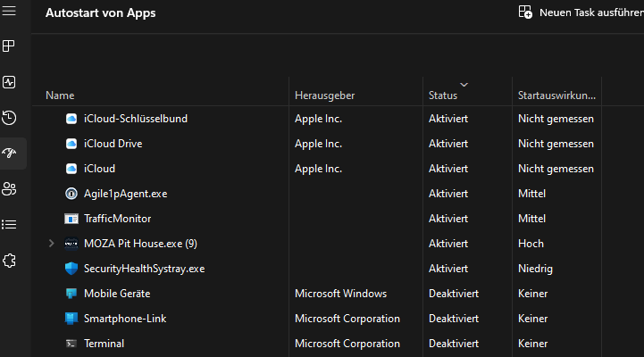The image size is (644, 357).
Task: Click Aktiviert status of TrafficMonitor
Action: (448, 219)
